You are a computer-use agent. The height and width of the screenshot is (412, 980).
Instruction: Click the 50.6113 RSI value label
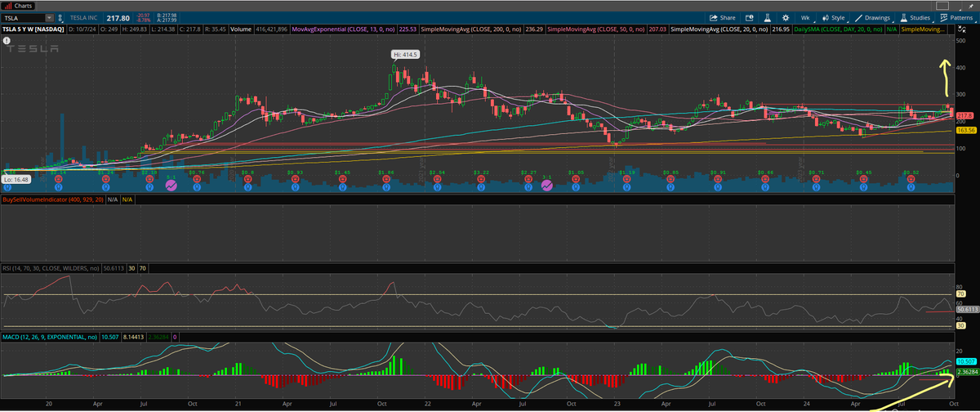tap(966, 309)
